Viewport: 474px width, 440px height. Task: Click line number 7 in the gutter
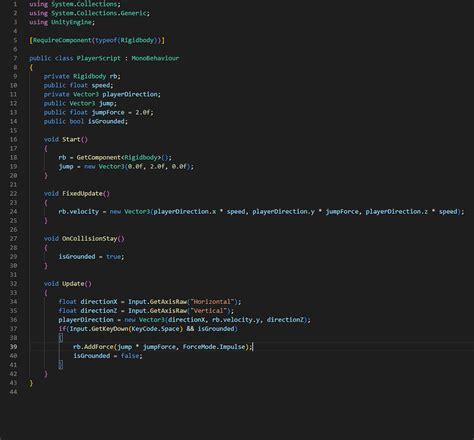(15, 58)
